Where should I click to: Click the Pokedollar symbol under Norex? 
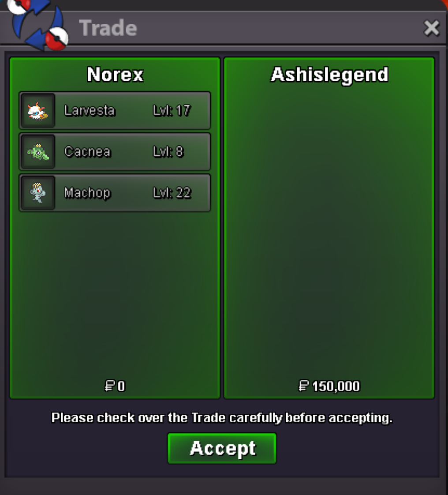(x=109, y=386)
